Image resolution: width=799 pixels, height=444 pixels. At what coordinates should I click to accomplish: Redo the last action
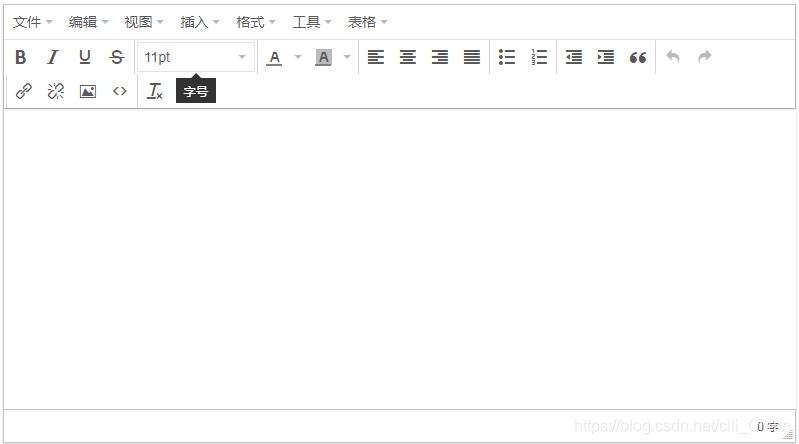[x=705, y=57]
